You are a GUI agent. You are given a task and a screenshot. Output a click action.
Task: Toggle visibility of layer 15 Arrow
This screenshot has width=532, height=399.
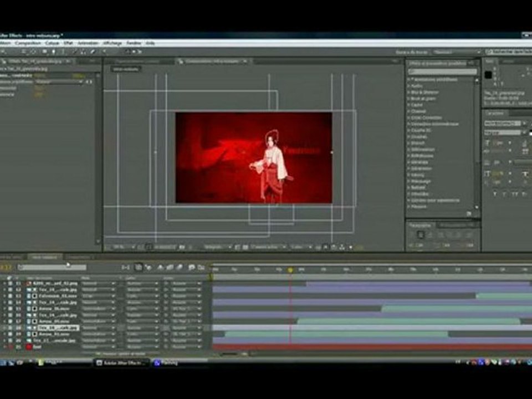click(10, 309)
